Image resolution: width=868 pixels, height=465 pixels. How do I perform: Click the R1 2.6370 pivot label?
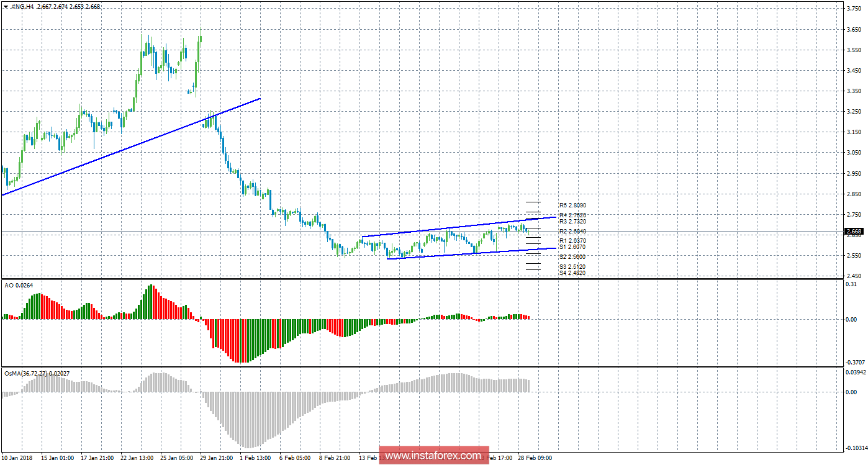(x=572, y=240)
